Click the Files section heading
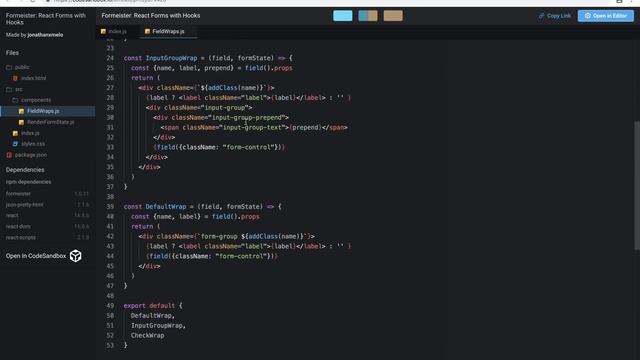The height and width of the screenshot is (360, 640). tap(12, 53)
